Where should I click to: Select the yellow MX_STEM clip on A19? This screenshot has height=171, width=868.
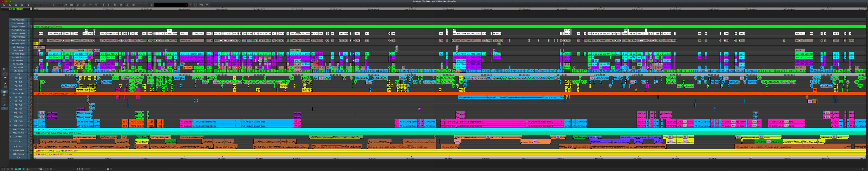[450, 151]
